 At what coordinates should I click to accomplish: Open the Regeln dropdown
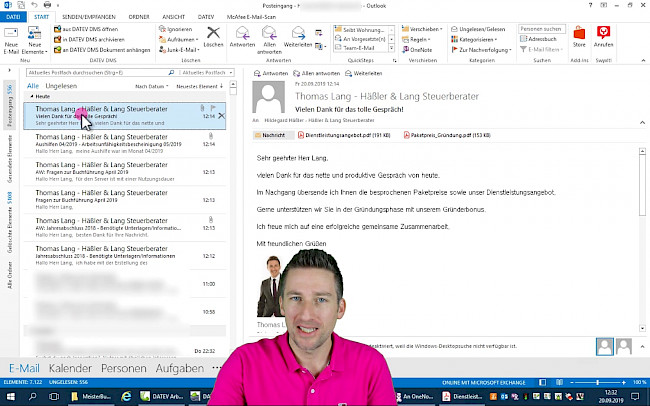point(416,39)
